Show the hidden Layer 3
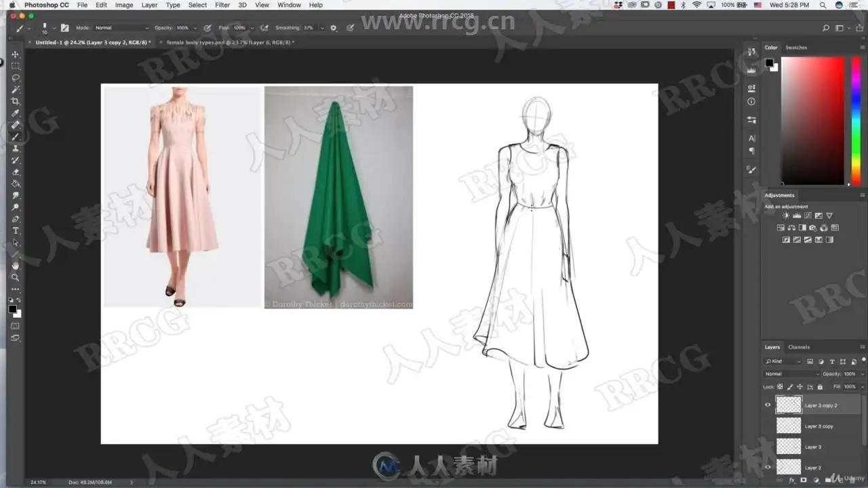Screen dimensions: 868x488 [768, 447]
